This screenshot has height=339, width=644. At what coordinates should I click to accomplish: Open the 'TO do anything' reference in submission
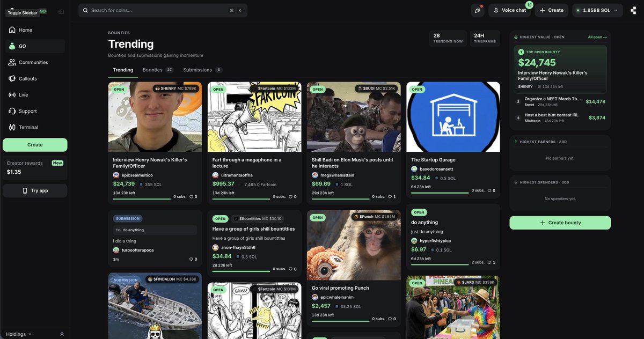pos(155,230)
